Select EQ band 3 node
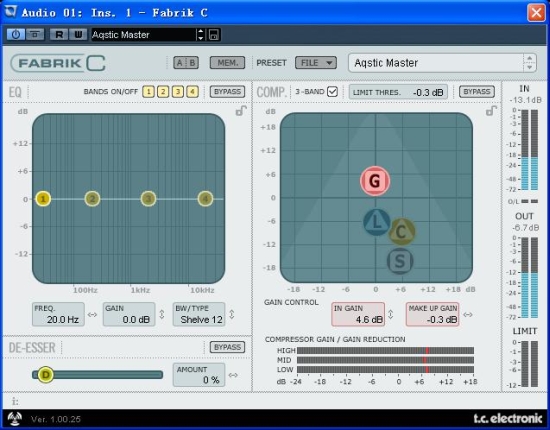Image resolution: width=550 pixels, height=430 pixels. point(148,199)
